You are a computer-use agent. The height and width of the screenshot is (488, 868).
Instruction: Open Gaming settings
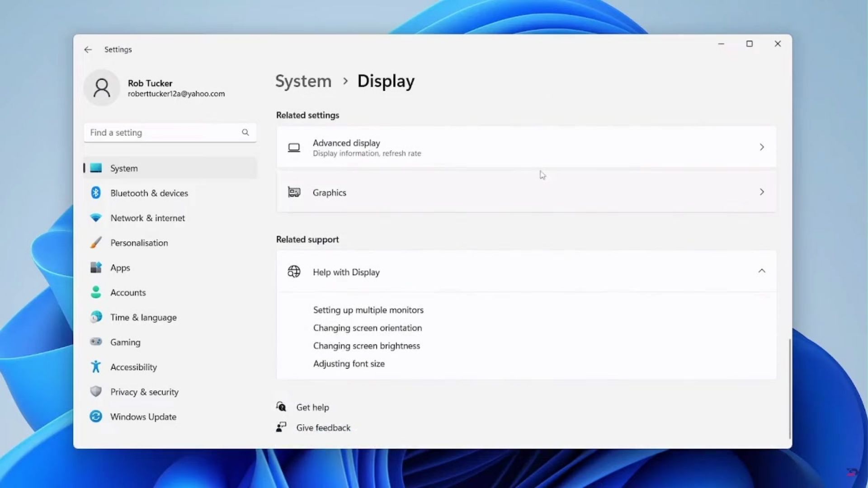170,342
